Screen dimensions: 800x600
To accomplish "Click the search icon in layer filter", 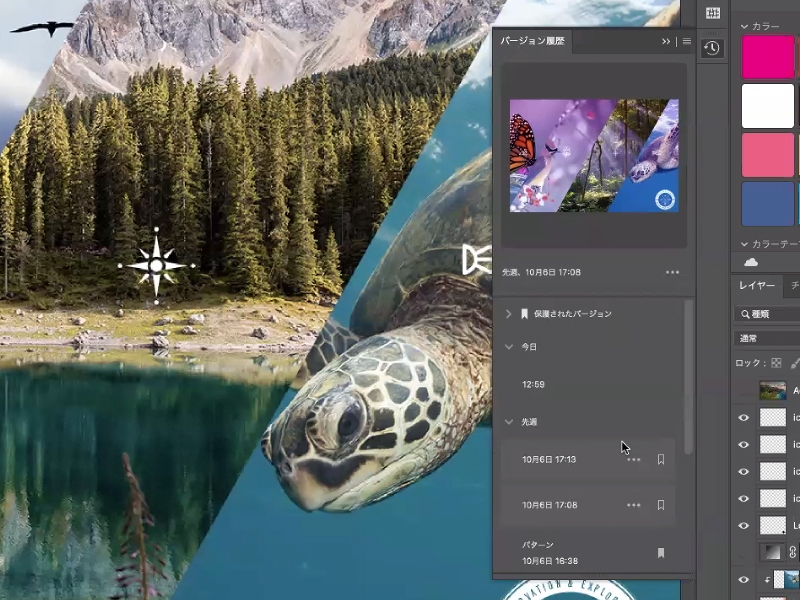I will click(x=745, y=314).
